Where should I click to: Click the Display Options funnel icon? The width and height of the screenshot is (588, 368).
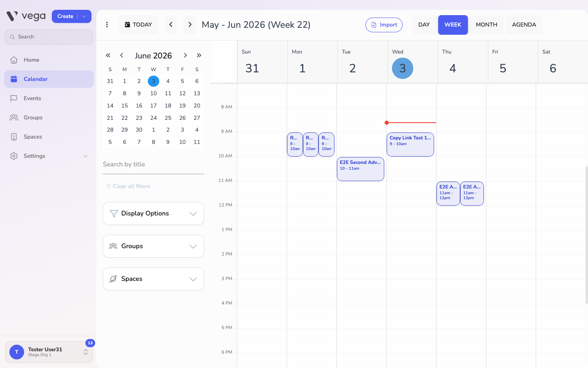pyautogui.click(x=114, y=213)
